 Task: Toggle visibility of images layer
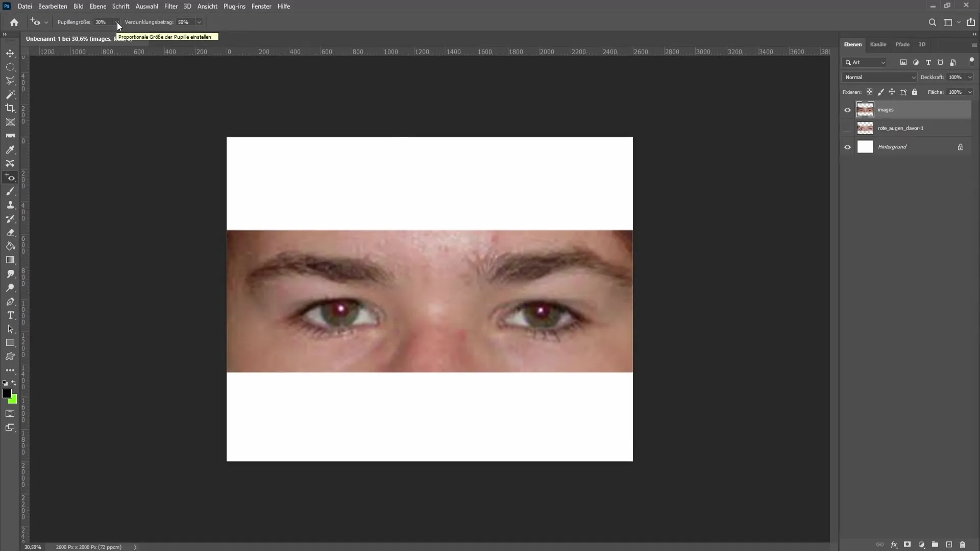point(847,110)
